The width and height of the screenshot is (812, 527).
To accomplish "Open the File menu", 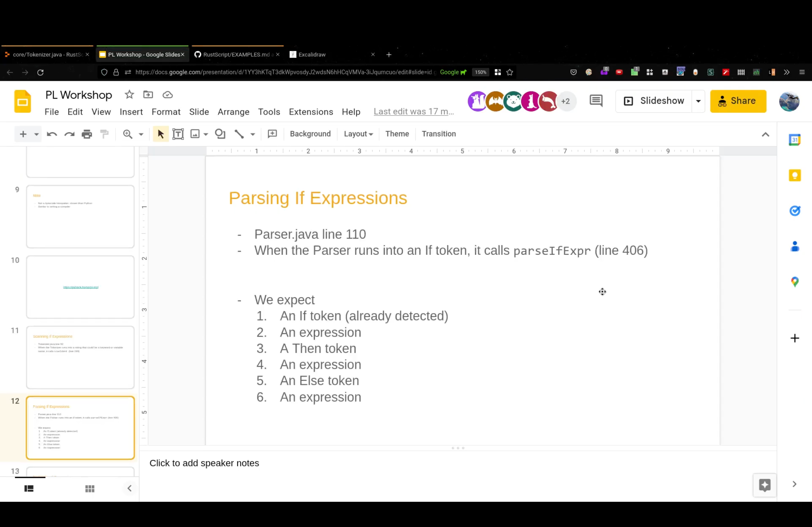I will pos(52,112).
